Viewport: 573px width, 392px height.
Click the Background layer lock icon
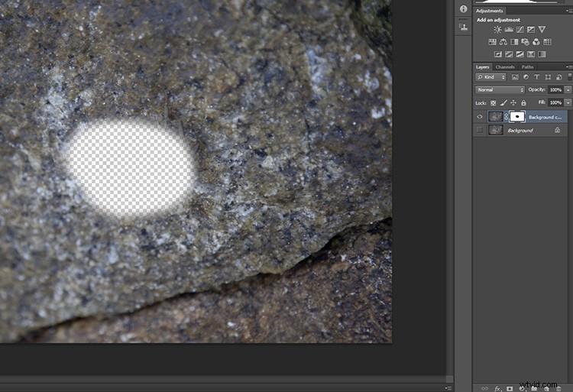pyautogui.click(x=557, y=130)
